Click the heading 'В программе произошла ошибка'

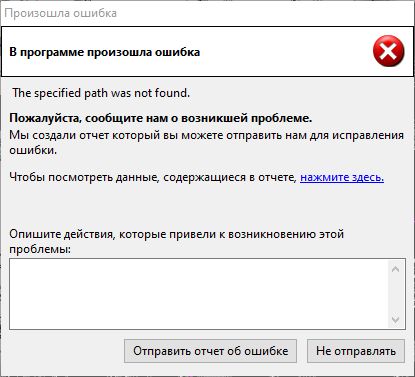click(105, 52)
